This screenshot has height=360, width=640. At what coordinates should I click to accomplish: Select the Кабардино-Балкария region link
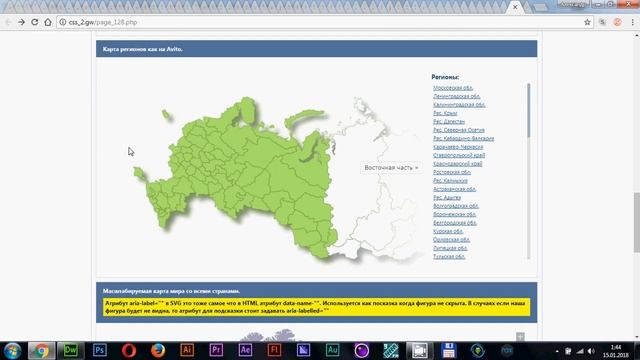click(x=463, y=138)
